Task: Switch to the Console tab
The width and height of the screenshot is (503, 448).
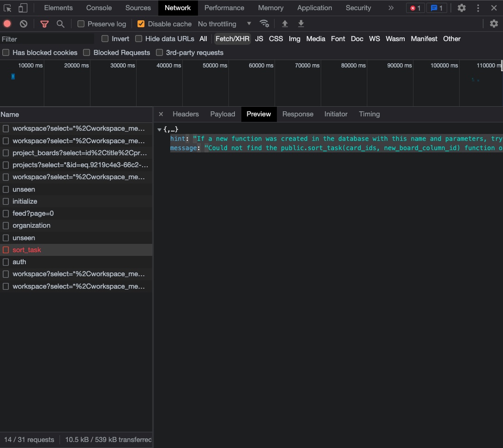Action: [x=99, y=8]
